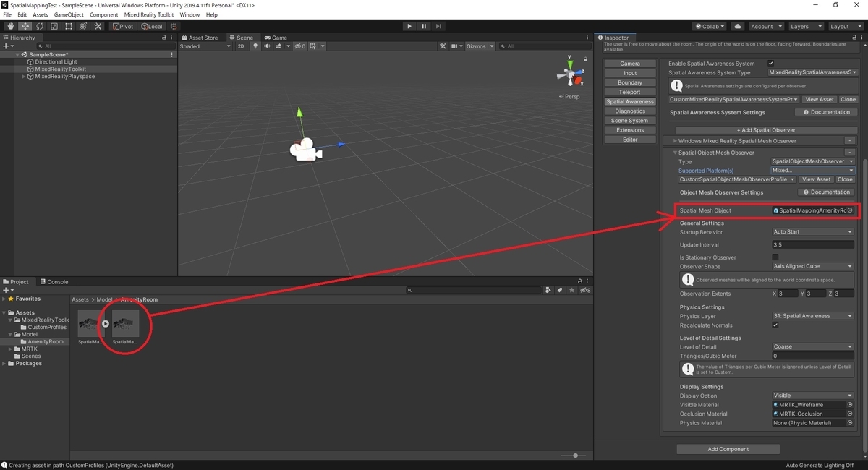Switch to the Game tab
Viewport: 868px width, 470px height.
pyautogui.click(x=276, y=38)
